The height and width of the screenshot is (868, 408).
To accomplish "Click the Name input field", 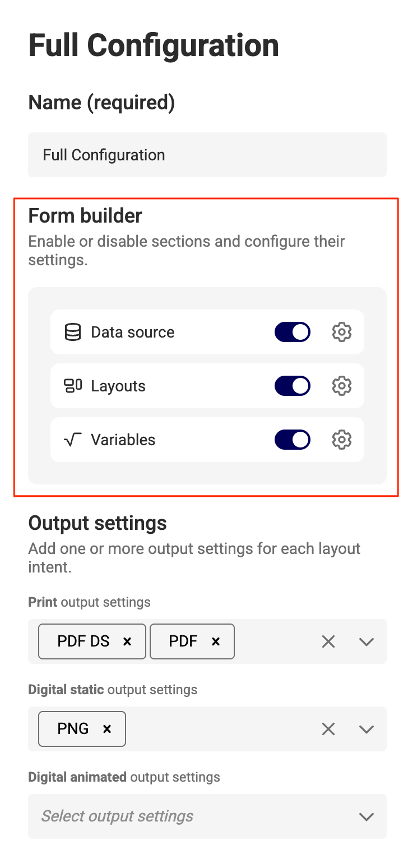I will click(207, 155).
